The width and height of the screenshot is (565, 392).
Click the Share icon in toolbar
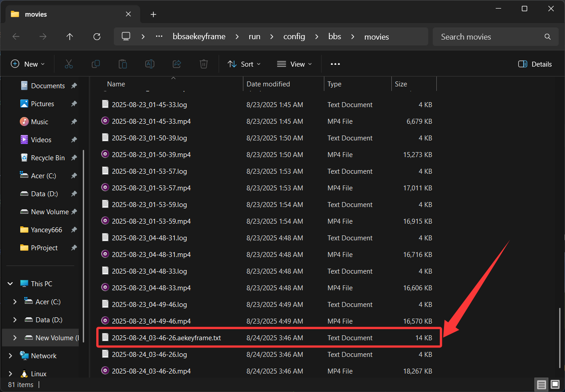click(x=177, y=64)
